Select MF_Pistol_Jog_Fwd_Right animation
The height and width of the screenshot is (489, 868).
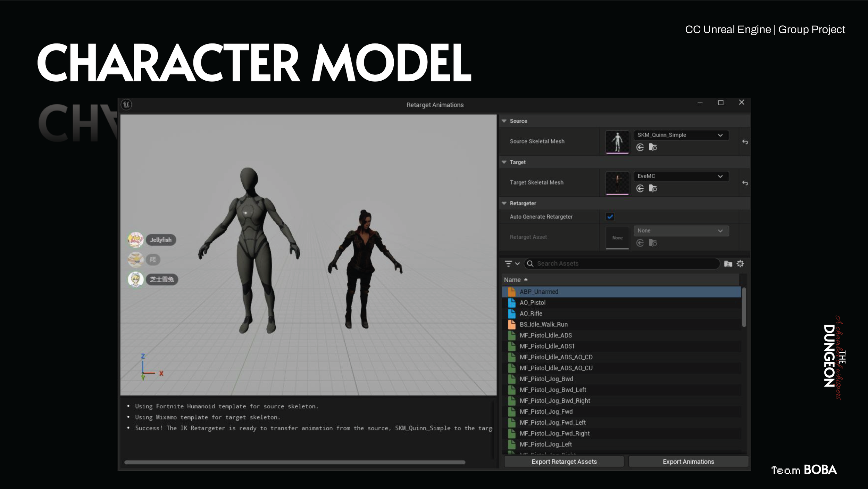[621, 433]
